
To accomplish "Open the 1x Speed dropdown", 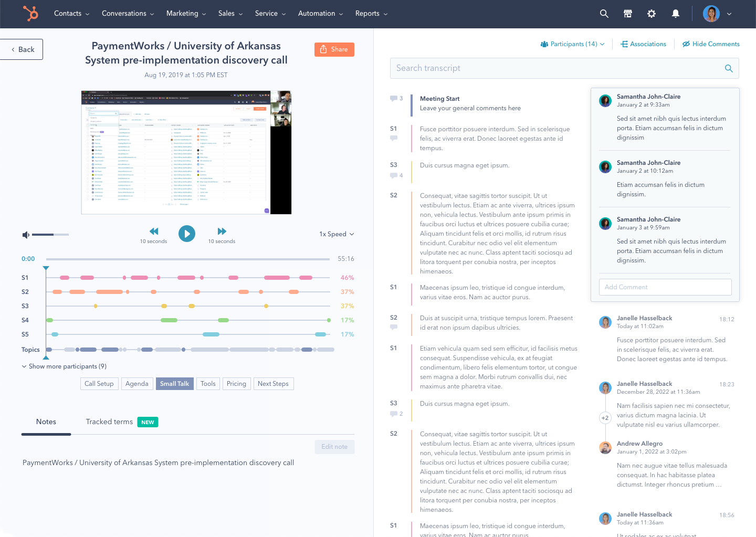I will point(337,234).
